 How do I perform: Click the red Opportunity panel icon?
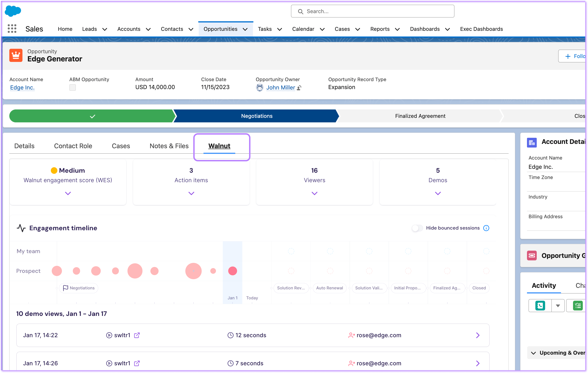point(532,256)
